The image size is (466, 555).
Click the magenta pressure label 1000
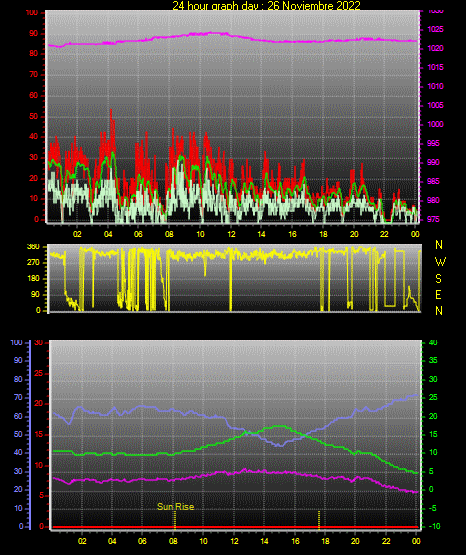435,124
